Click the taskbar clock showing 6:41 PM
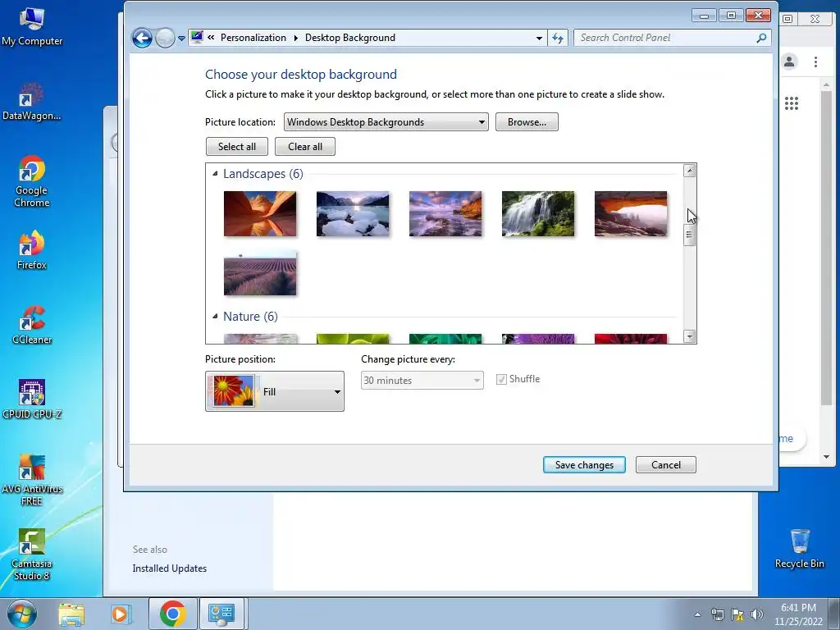Viewport: 840px width, 630px height. (797, 614)
